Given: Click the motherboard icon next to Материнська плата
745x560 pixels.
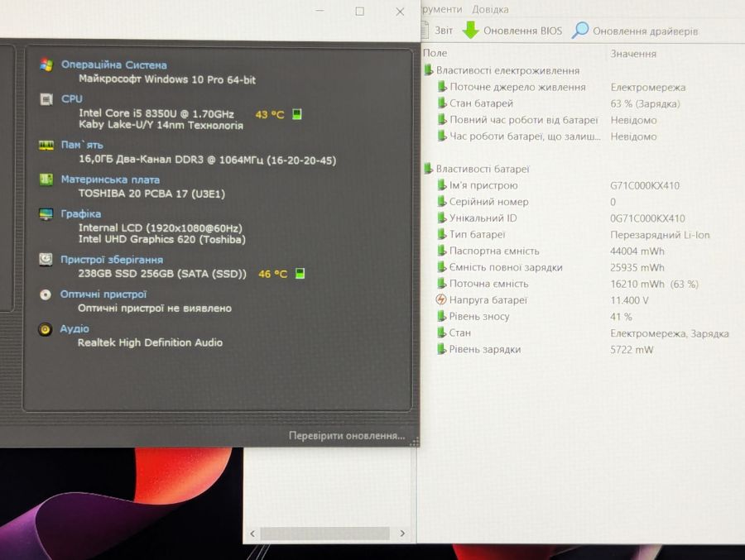Looking at the screenshot, I should (46, 179).
